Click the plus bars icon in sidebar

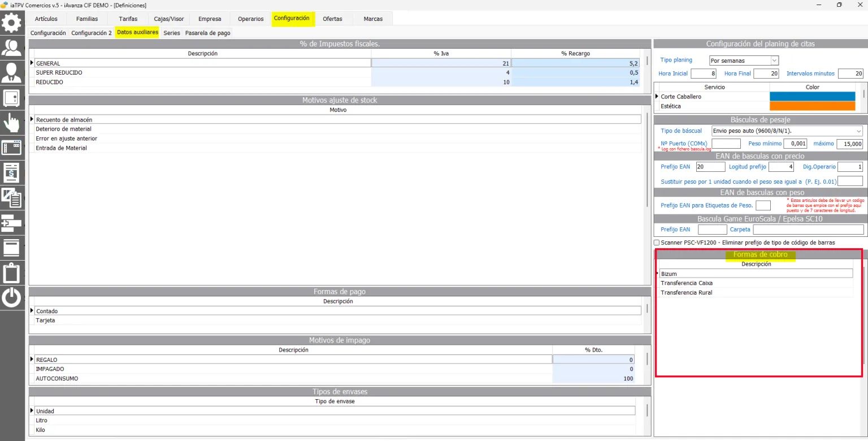pos(12,222)
